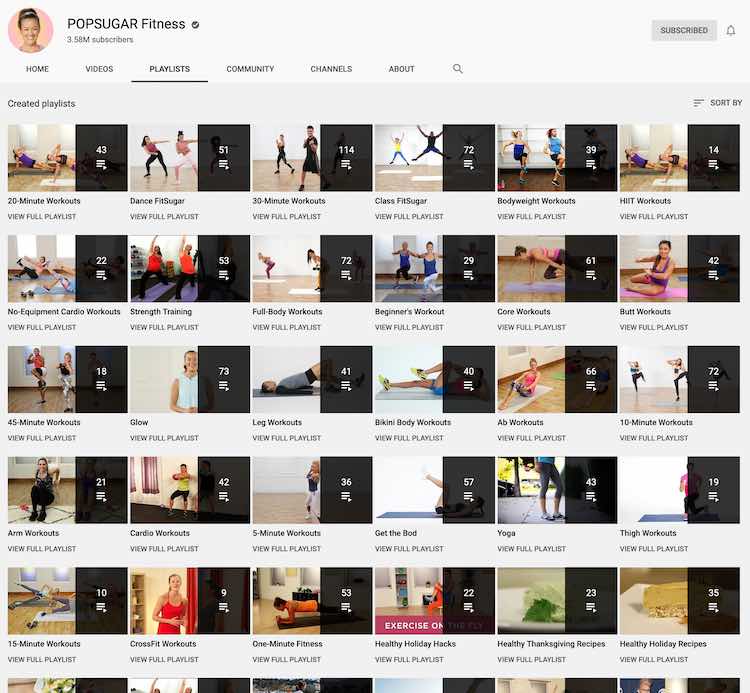Click the Yoga playlist title

pos(506,533)
